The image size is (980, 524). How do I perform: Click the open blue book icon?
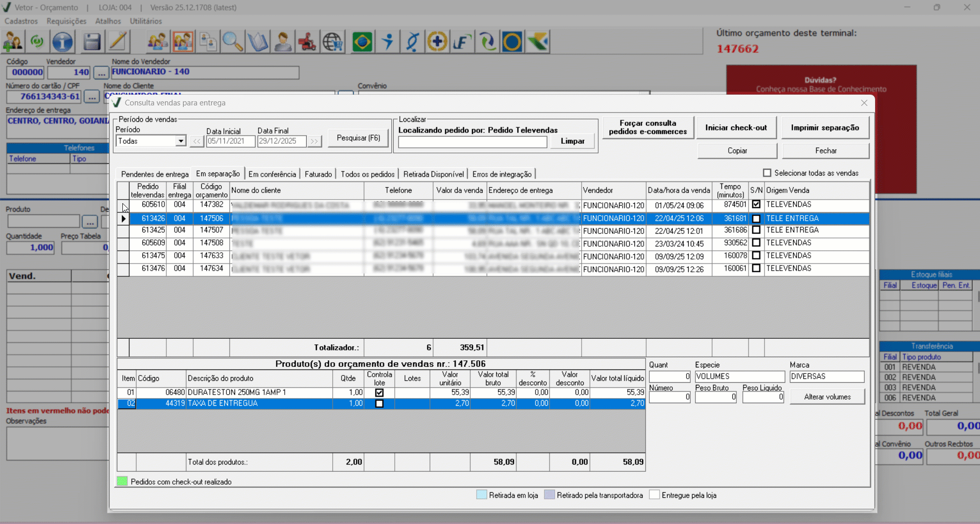[x=258, y=41]
